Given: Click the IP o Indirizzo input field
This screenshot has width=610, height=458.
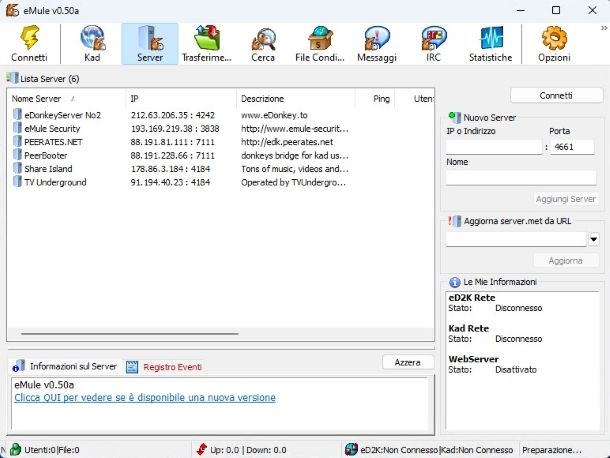Looking at the screenshot, I should (x=494, y=147).
